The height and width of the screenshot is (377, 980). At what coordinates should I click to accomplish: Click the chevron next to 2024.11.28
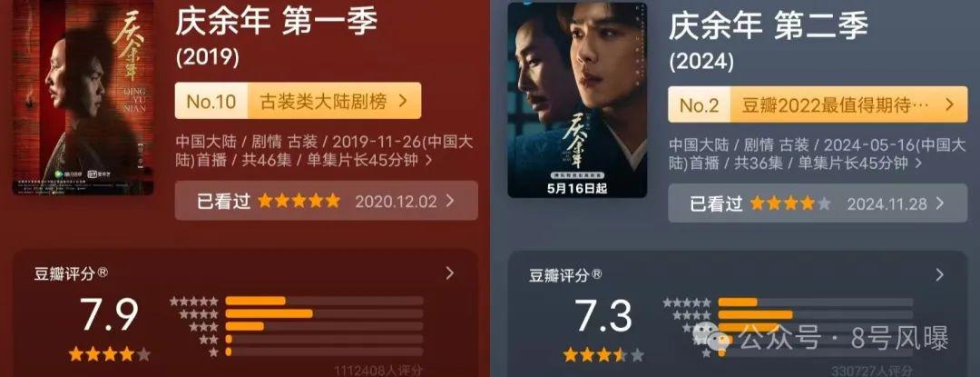click(x=939, y=203)
